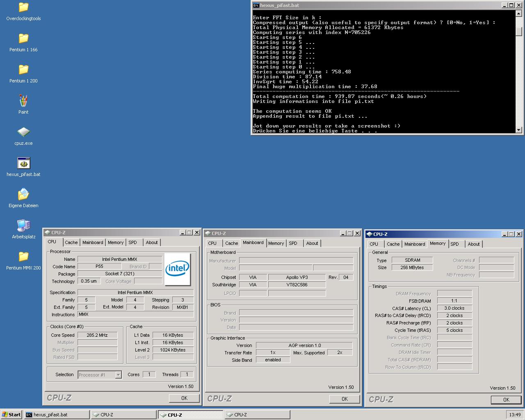Click the title bar icon of the CPU window

[x=48, y=233]
